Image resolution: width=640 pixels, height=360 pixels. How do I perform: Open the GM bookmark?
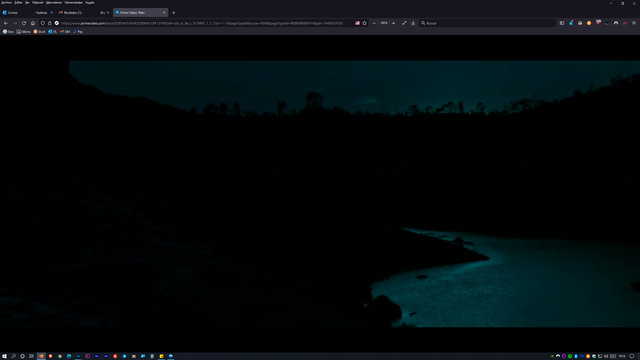click(x=65, y=31)
